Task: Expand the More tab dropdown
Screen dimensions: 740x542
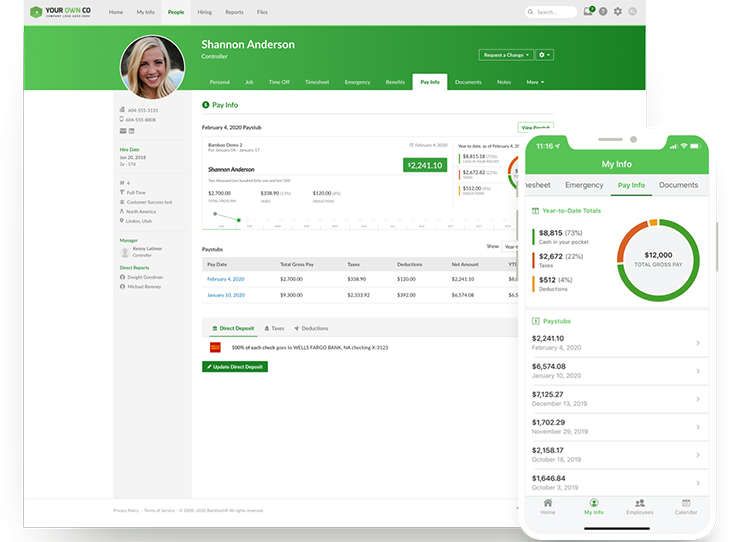Action: (535, 82)
